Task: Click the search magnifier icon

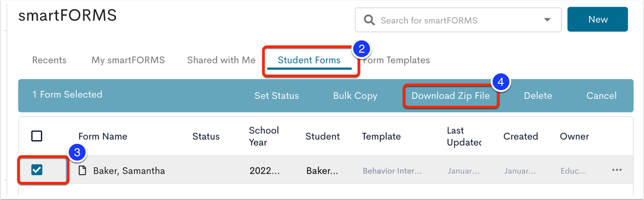Action: pos(369,20)
